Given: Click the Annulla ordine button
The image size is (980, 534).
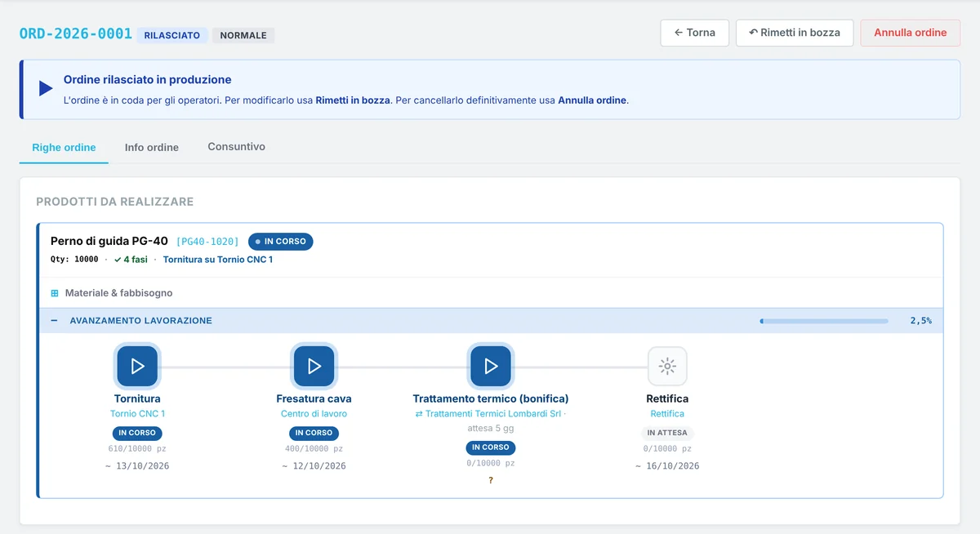Looking at the screenshot, I should 911,33.
